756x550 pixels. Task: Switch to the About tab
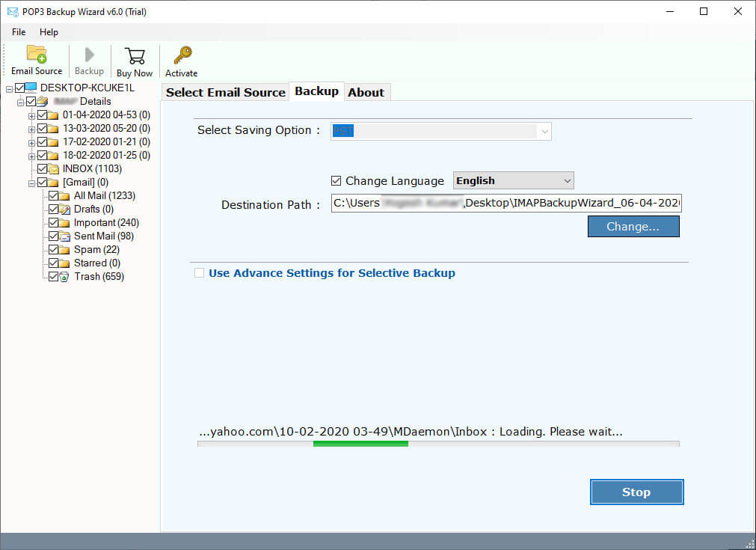[366, 92]
